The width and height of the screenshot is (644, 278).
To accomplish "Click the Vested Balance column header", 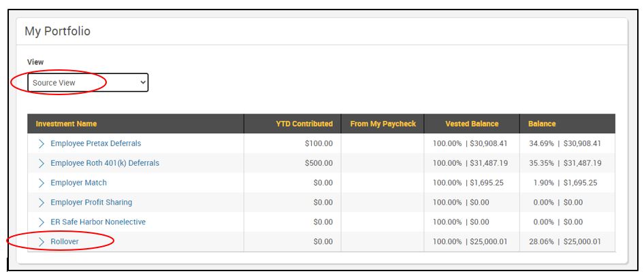I will pyautogui.click(x=472, y=124).
